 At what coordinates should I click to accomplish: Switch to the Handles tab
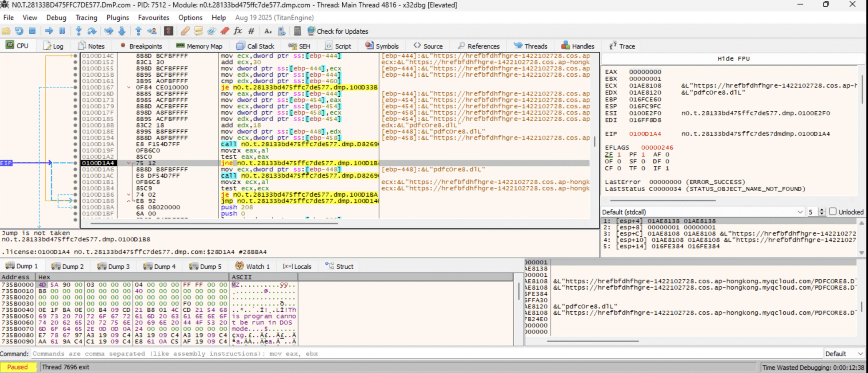coord(578,46)
